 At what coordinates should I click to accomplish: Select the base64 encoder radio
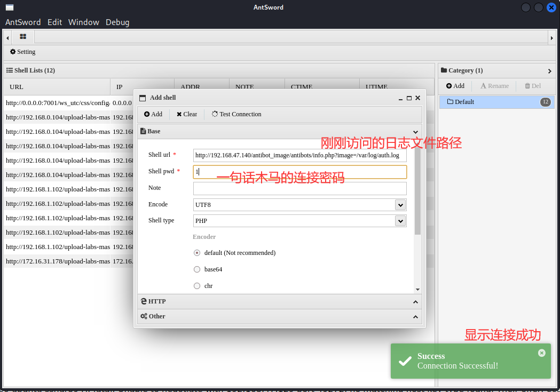tap(197, 269)
